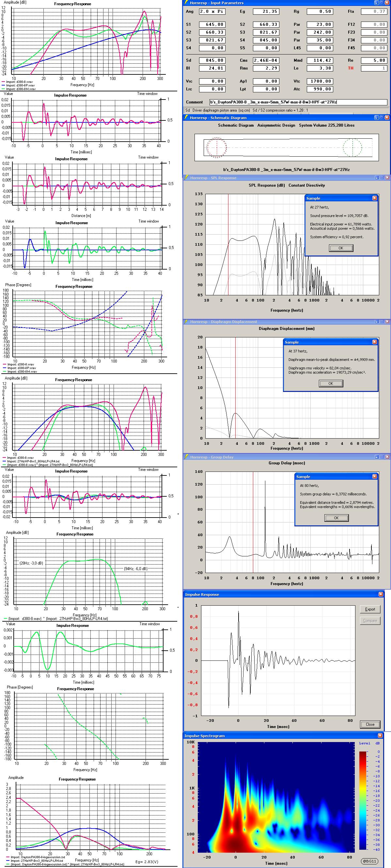The width and height of the screenshot is (391, 868).
Task: Click OK in the 27 hertz Sample dialog
Action: click(x=341, y=248)
